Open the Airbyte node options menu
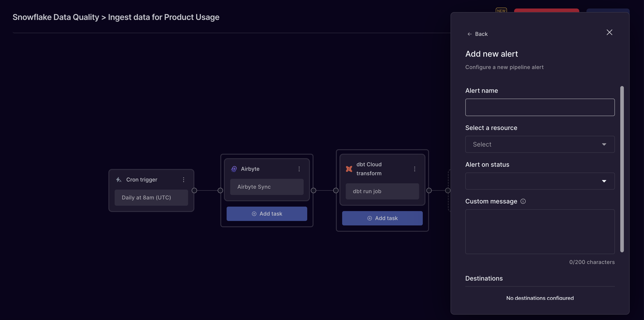This screenshot has width=644, height=320. (x=299, y=169)
